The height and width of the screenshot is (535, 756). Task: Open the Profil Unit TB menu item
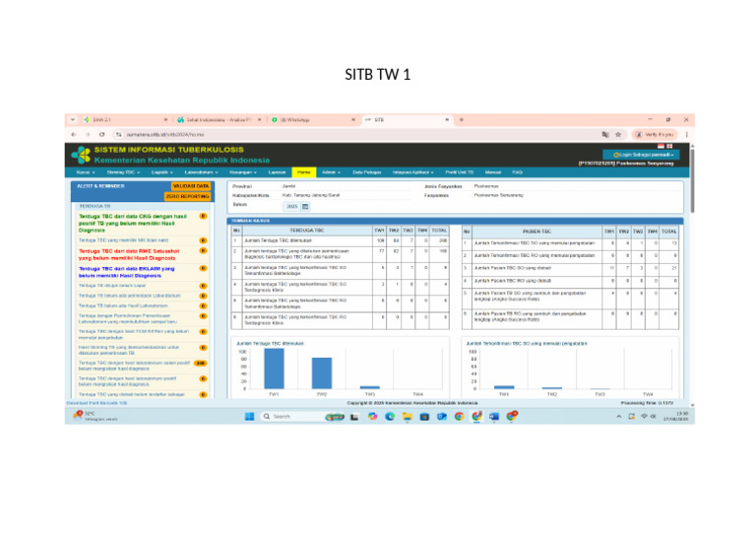pyautogui.click(x=459, y=172)
